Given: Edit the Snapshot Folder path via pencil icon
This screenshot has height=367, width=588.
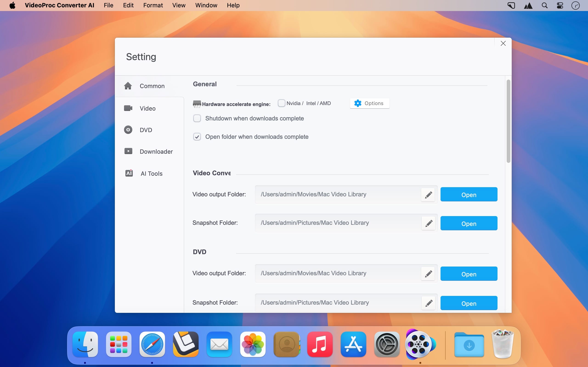Looking at the screenshot, I should tap(429, 223).
